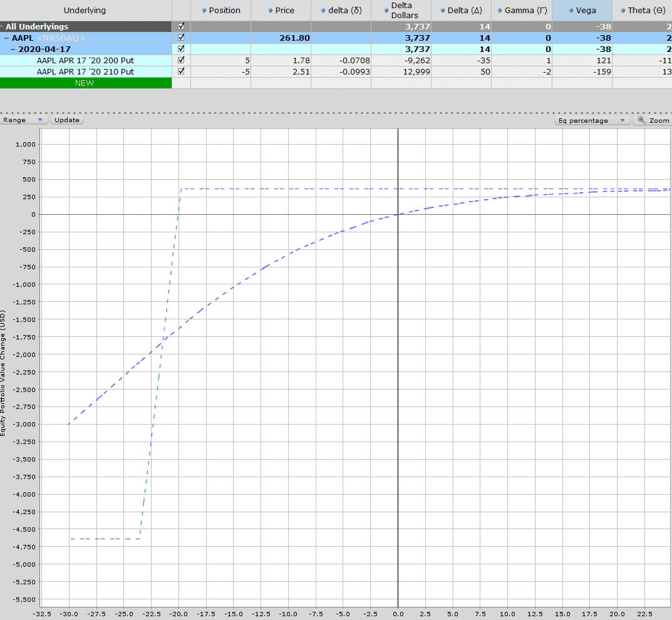672x620 pixels.
Task: Click the 12,999 delta dollars cell
Action: click(401, 71)
